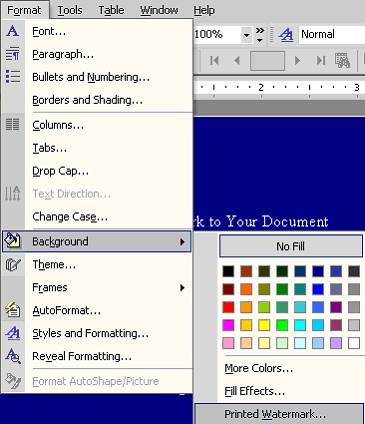Screen dimensions: 365x424
Task: Expand toolbar options double chevron
Action: tap(259, 35)
